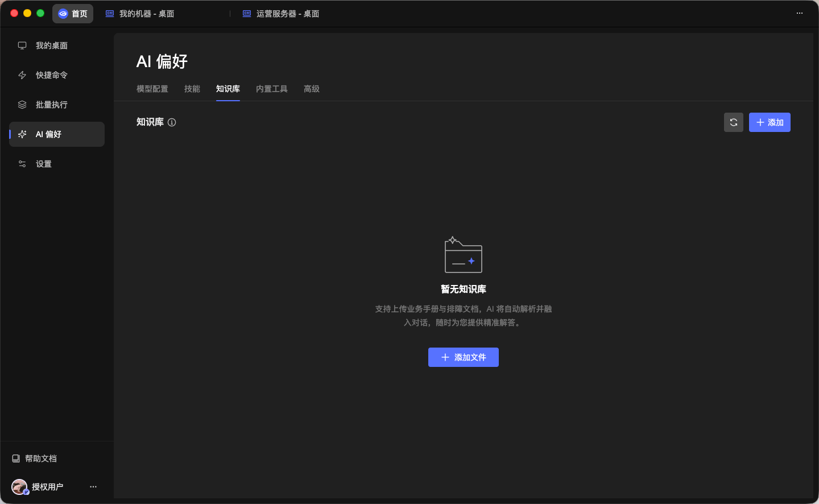Viewport: 819px width, 504px height.
Task: Click the 添加 button at top right
Action: tap(770, 122)
